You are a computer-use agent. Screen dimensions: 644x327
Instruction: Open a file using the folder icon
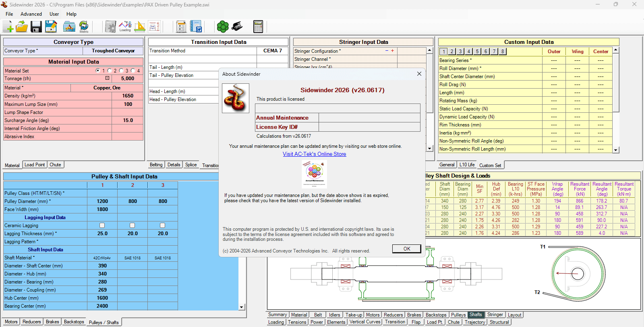pos(22,27)
